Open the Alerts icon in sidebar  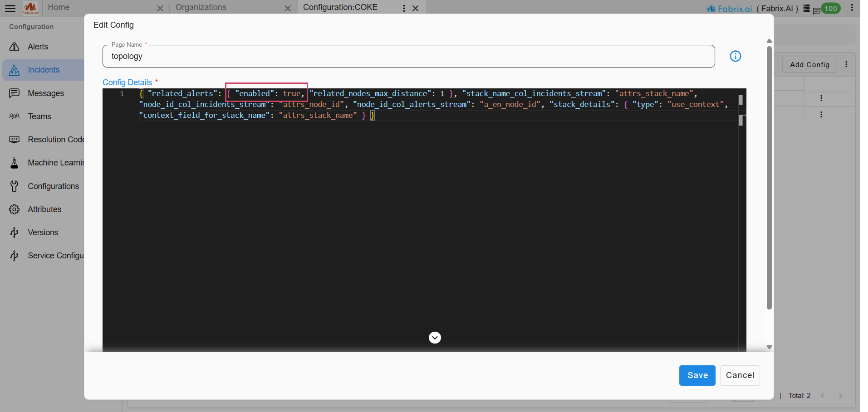pyautogui.click(x=15, y=47)
